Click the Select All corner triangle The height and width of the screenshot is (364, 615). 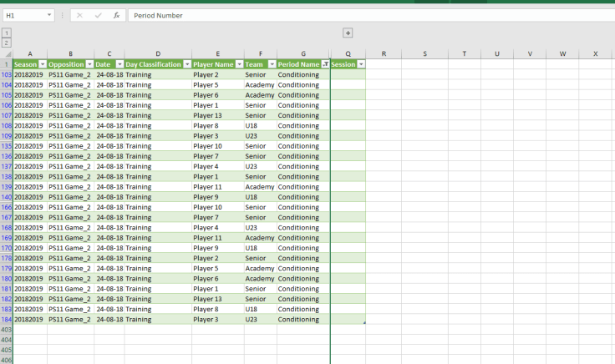7,54
